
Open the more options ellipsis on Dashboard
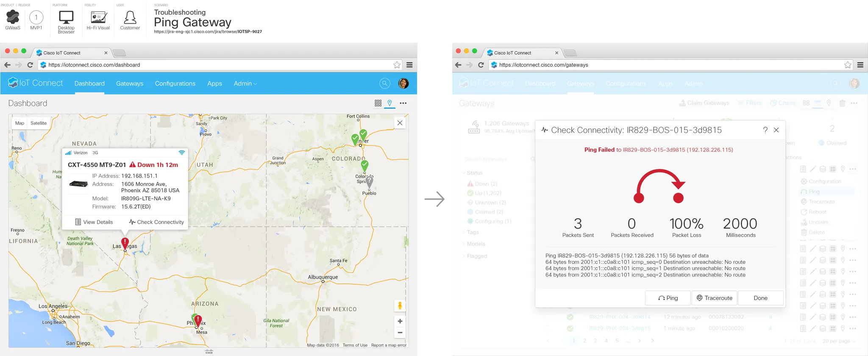403,103
